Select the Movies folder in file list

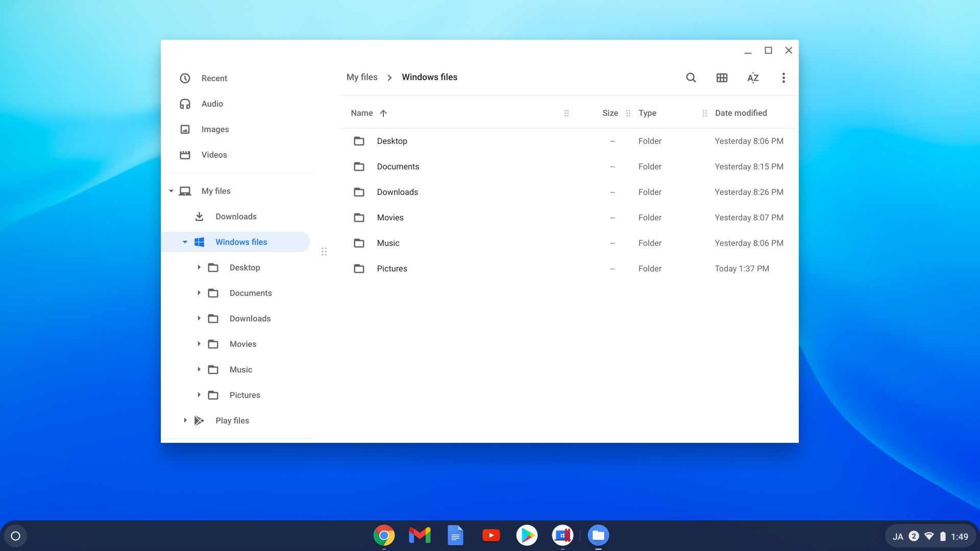[x=569, y=217]
